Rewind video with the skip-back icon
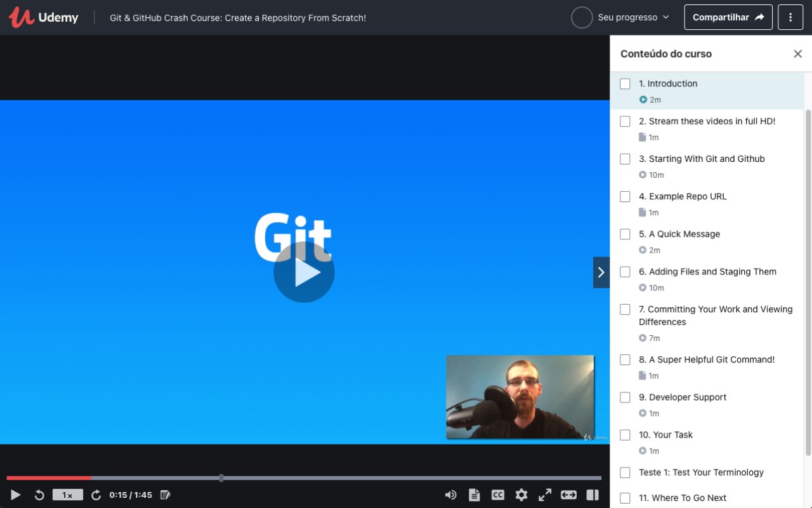 click(x=39, y=495)
